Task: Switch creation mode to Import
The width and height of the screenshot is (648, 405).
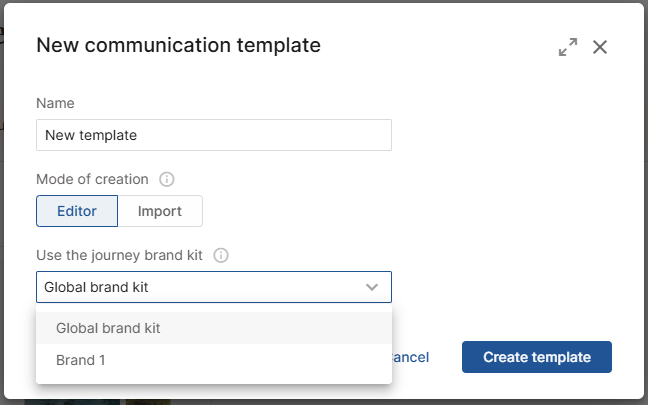Action: click(160, 211)
